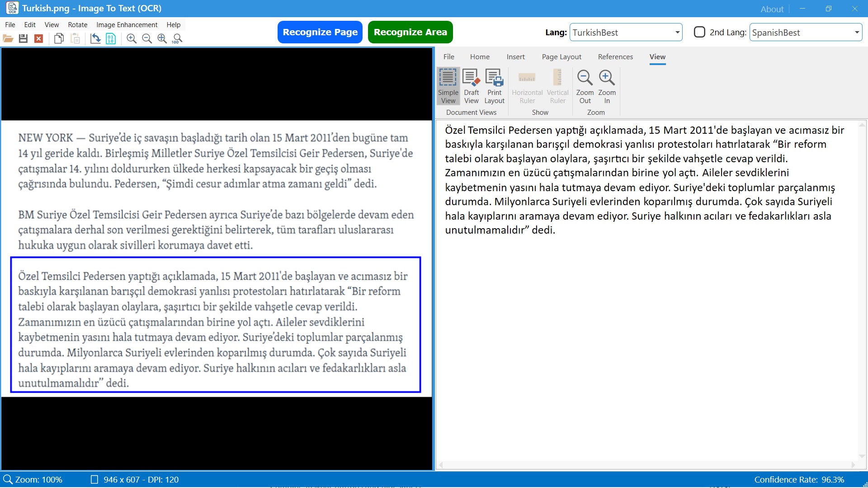Switch to the Home ribbon tab

click(x=480, y=57)
